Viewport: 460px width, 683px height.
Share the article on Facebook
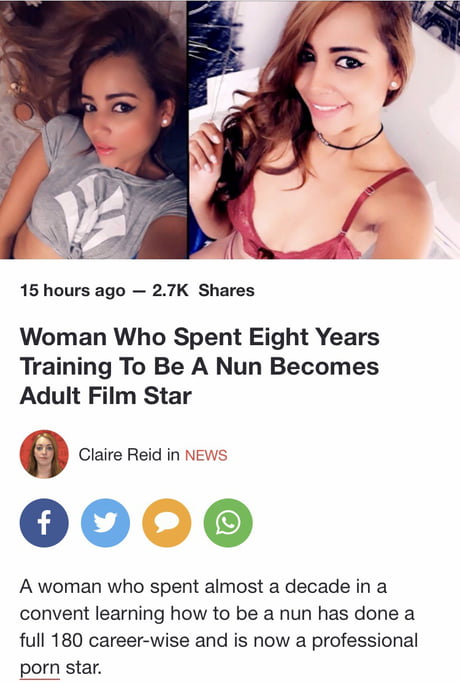[x=44, y=523]
